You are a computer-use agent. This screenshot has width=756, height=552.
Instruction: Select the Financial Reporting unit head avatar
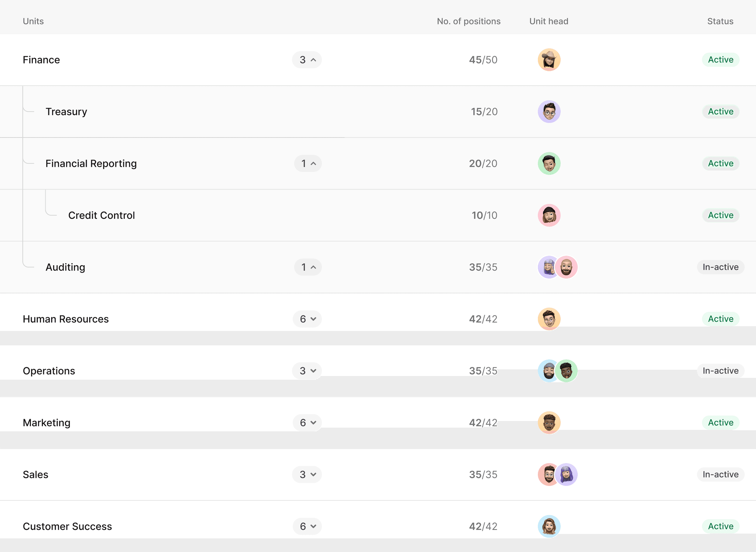[x=549, y=163]
